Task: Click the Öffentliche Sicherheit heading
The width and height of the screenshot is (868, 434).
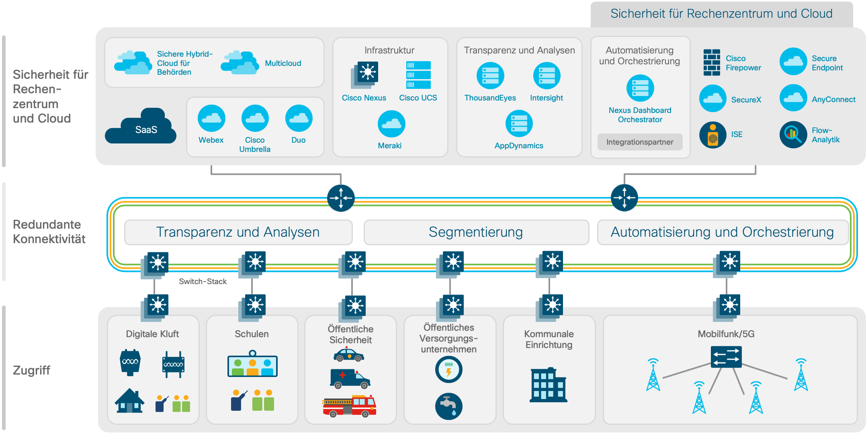Action: click(x=350, y=334)
